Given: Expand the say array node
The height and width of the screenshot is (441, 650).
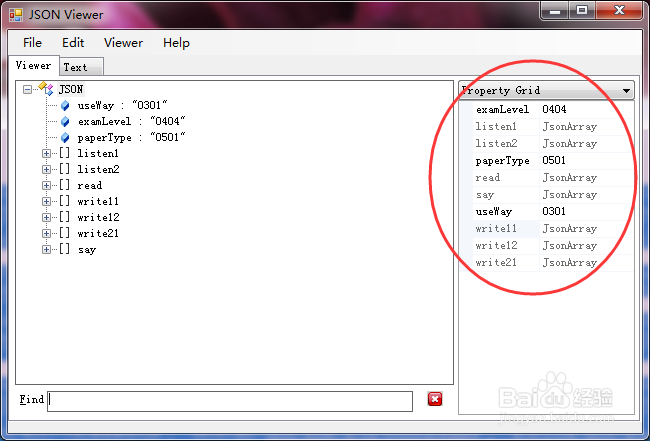Looking at the screenshot, I should pos(46,249).
